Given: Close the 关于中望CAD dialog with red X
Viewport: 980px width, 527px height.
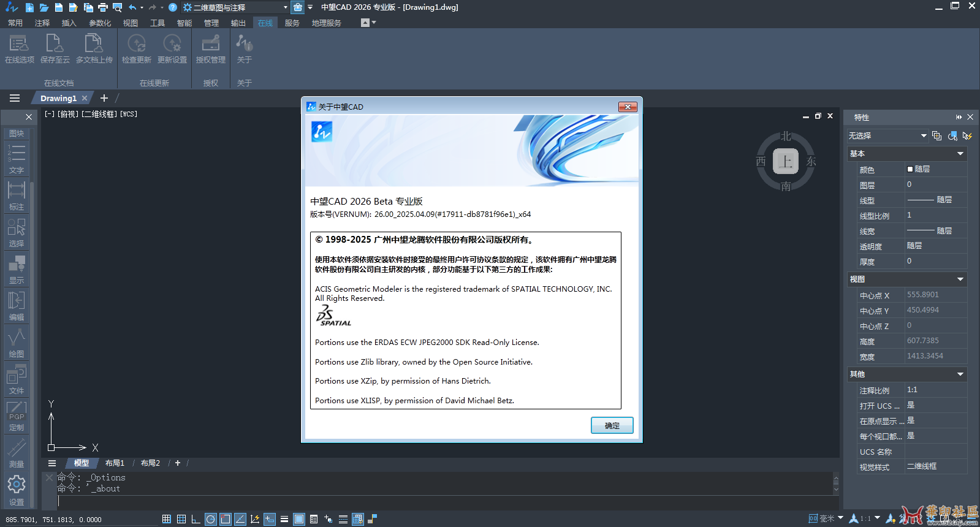Looking at the screenshot, I should click(628, 107).
